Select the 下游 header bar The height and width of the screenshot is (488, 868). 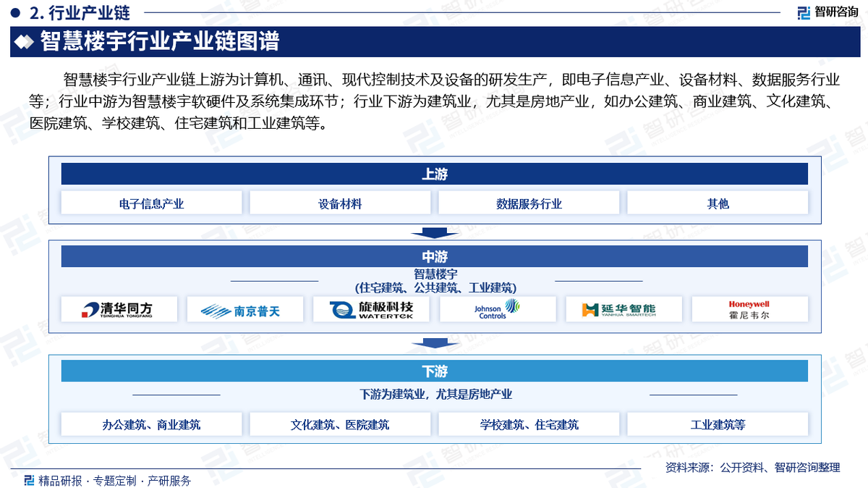[434, 371]
